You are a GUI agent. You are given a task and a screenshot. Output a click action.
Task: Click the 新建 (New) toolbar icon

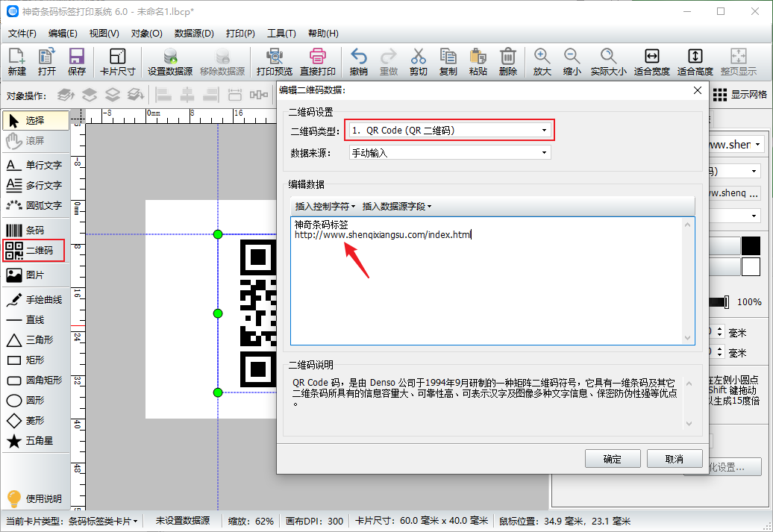point(16,62)
